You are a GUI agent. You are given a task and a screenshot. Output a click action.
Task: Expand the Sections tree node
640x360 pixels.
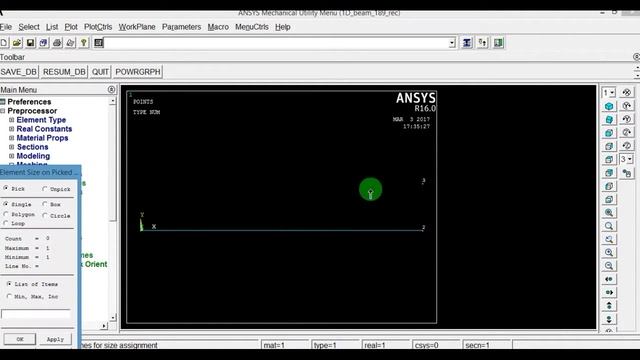pyautogui.click(x=11, y=147)
